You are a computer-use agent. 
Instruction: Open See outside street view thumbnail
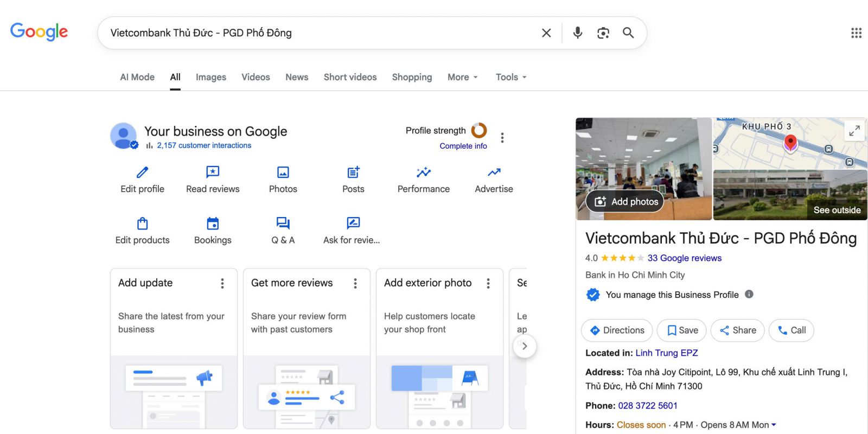[790, 195]
